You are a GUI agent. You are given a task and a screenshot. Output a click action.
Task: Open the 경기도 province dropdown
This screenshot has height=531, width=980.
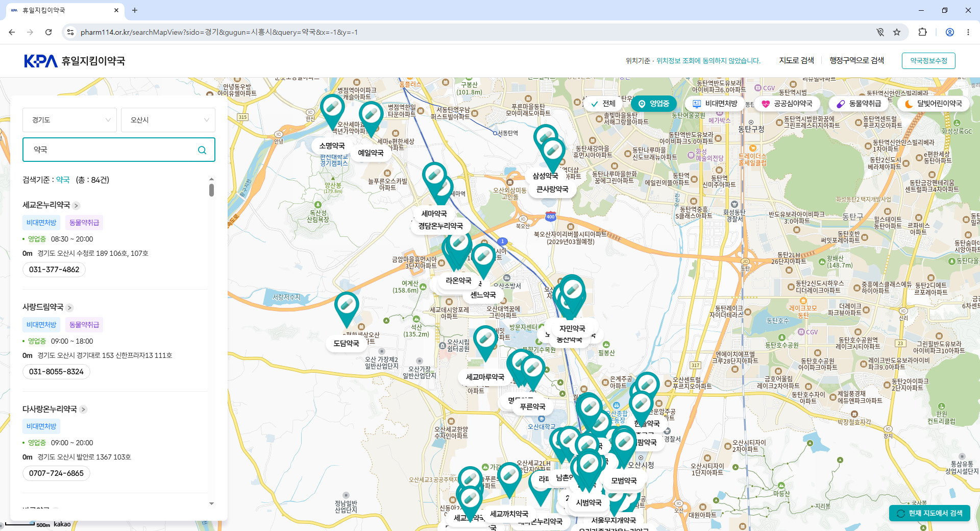tap(70, 120)
